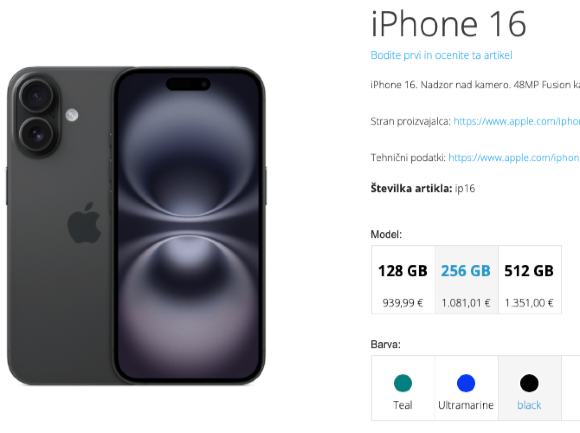Pick the Ultramarine blue color circle
580x433 pixels.
click(466, 383)
